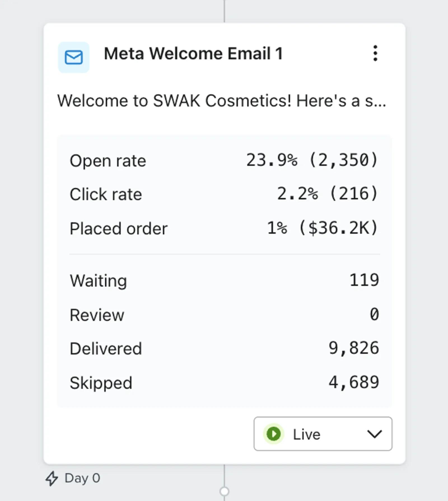Viewport: 448px width, 501px height.
Task: Click the green Live play icon
Action: tap(274, 434)
